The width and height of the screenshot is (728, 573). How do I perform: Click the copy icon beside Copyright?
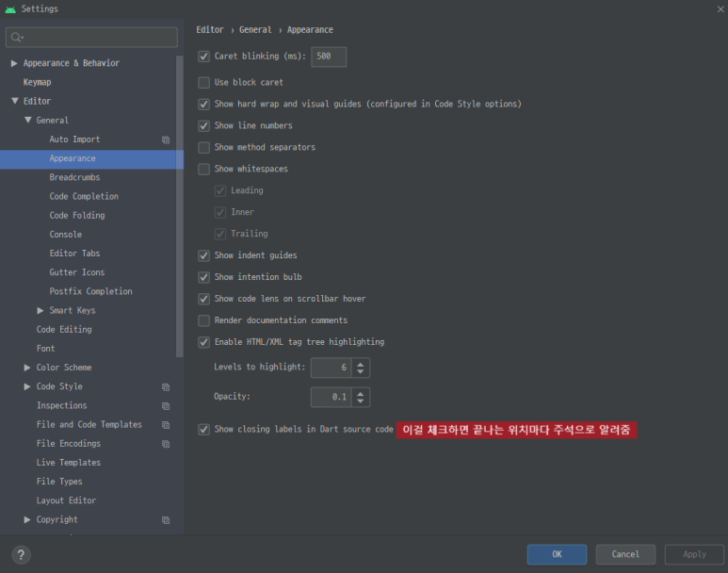[166, 520]
